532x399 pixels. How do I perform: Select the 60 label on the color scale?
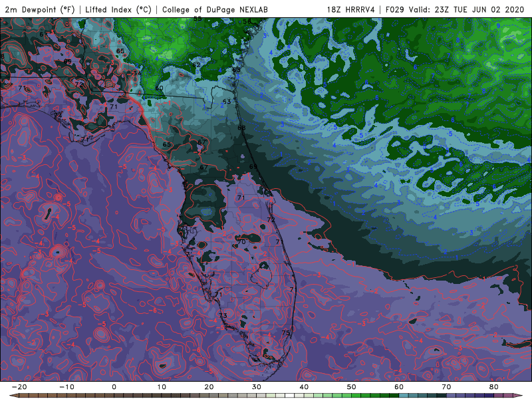[x=399, y=387]
